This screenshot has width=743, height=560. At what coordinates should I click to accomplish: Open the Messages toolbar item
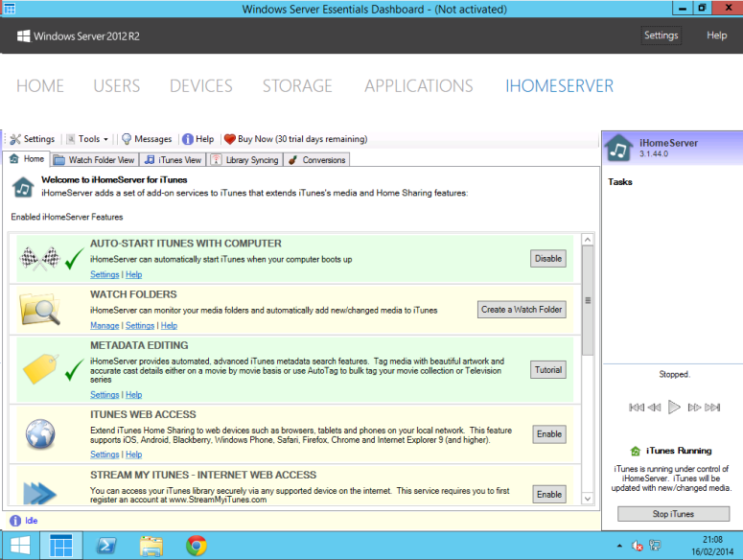click(147, 139)
